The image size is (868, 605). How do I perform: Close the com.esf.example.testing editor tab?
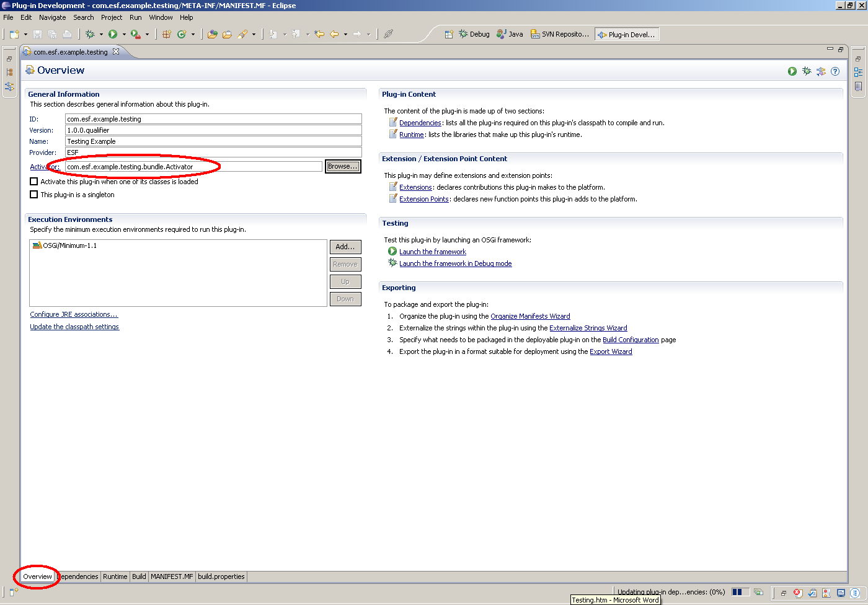point(116,51)
